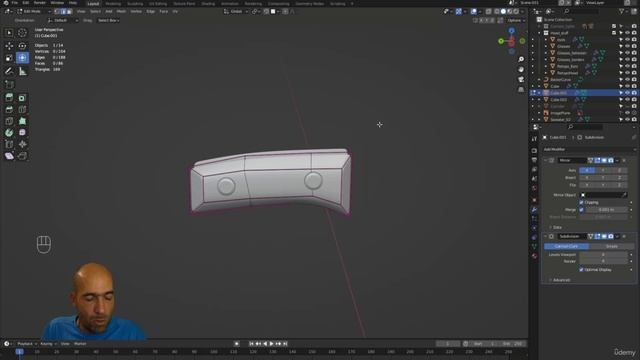The height and width of the screenshot is (360, 640).
Task: Hide BezierCurve in outliner with eye icon
Action: tap(627, 80)
